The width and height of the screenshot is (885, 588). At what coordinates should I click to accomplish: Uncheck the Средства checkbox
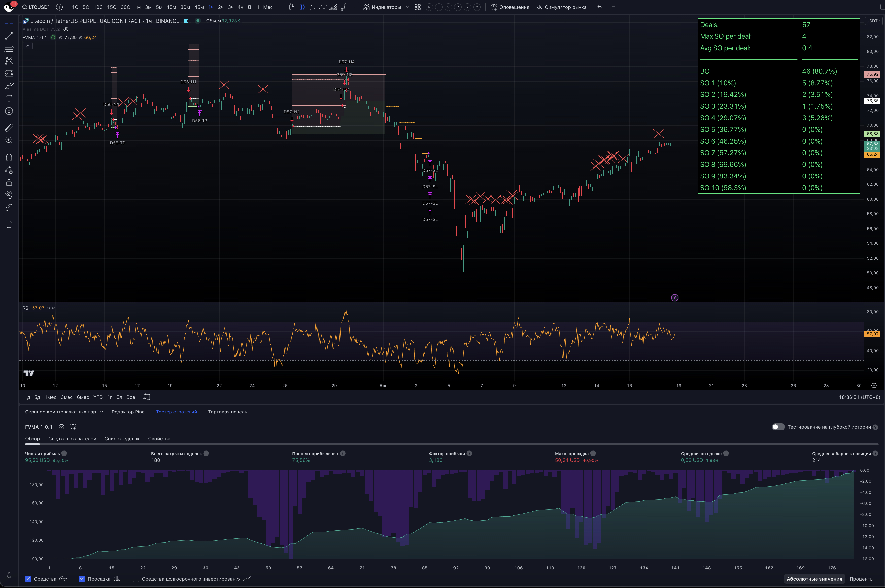[28, 579]
